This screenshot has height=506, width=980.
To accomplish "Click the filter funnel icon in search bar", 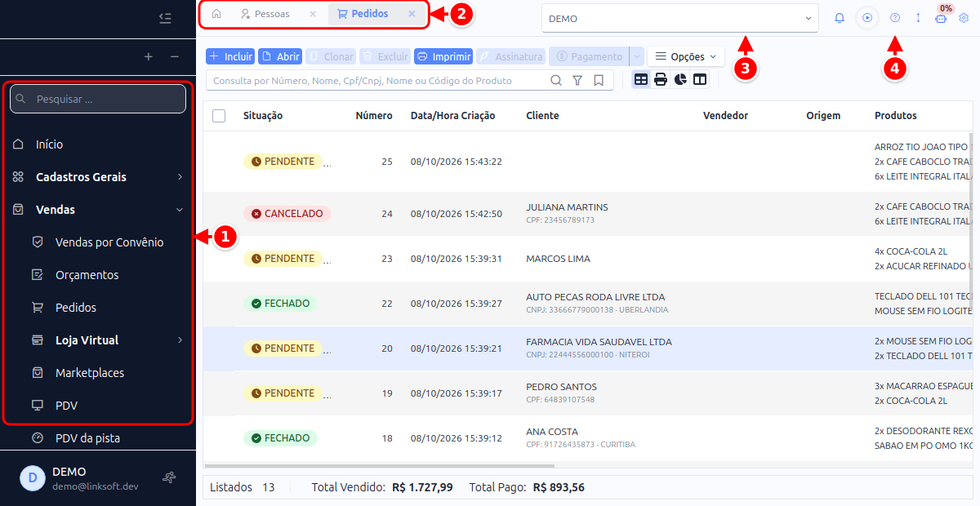I will point(577,80).
